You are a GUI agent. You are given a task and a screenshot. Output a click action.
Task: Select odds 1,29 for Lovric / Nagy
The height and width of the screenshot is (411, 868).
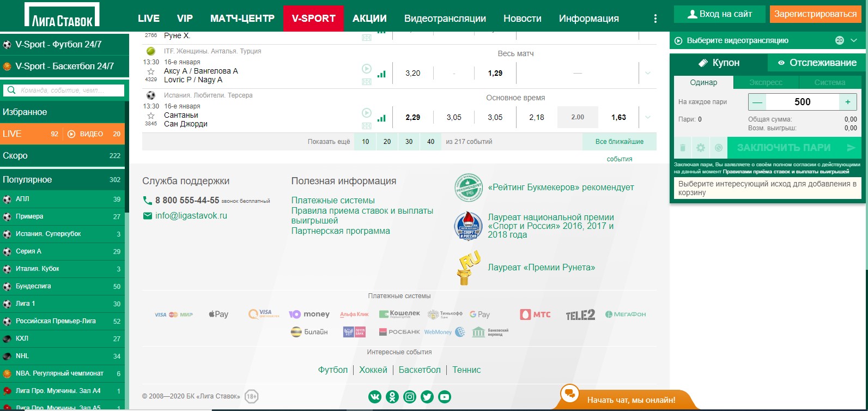tap(495, 73)
